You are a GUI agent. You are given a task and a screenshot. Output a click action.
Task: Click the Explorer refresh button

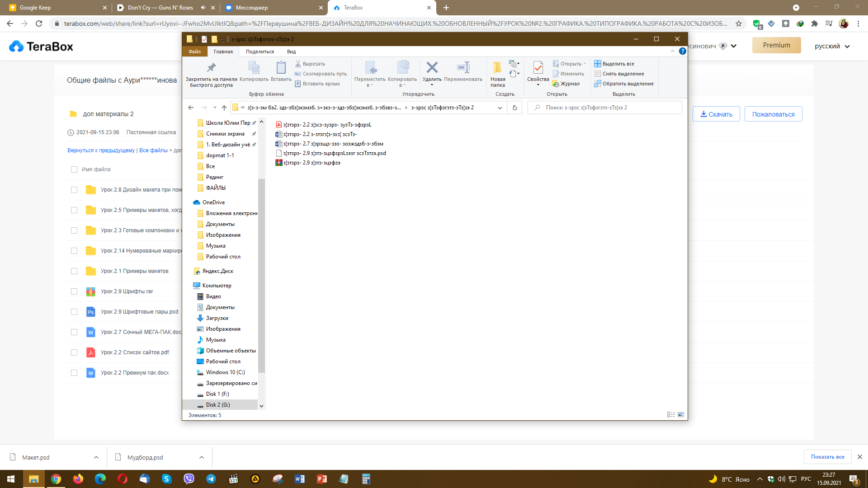(514, 108)
